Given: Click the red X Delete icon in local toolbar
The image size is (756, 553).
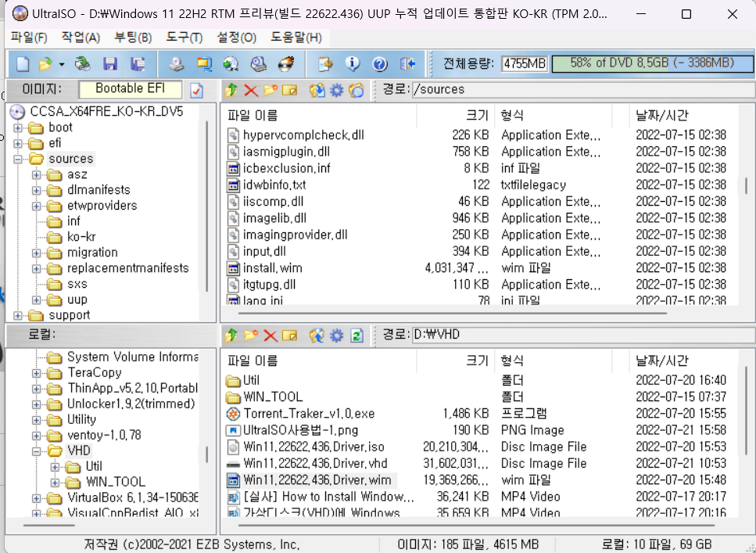Looking at the screenshot, I should pyautogui.click(x=271, y=336).
